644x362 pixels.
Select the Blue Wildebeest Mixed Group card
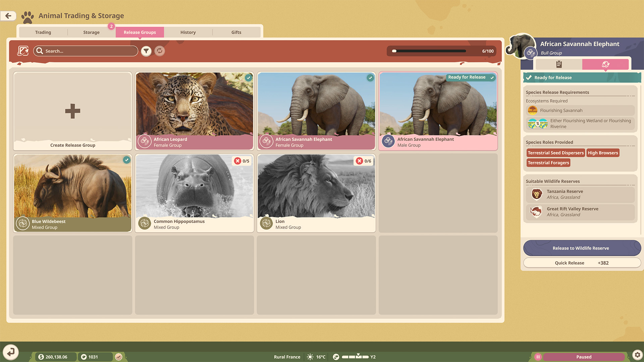pos(73,193)
